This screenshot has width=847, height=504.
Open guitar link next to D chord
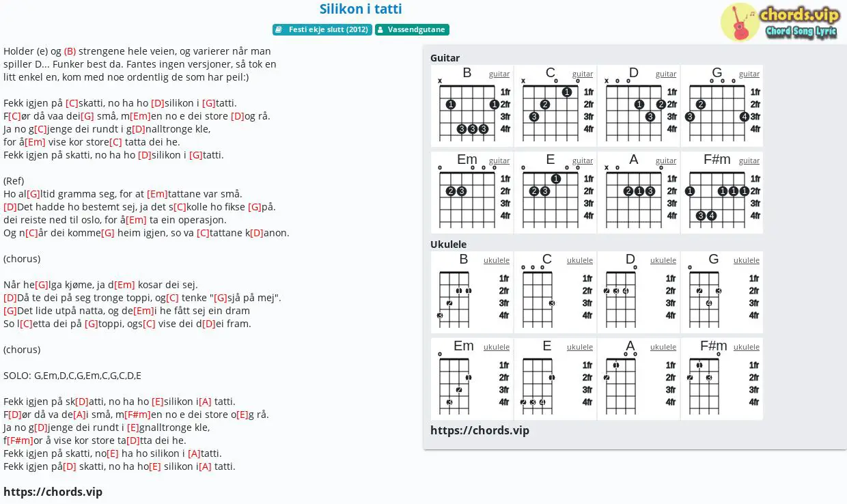point(666,74)
